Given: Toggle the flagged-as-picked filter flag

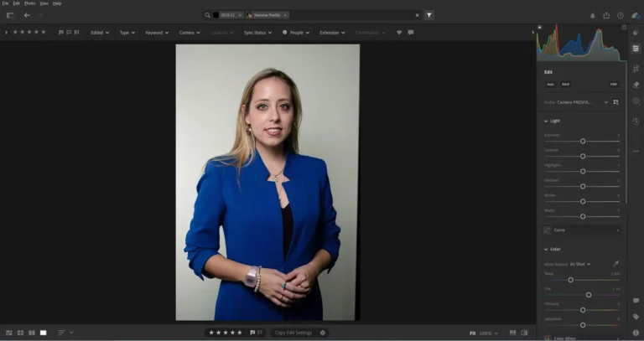Looking at the screenshot, I should tap(60, 33).
